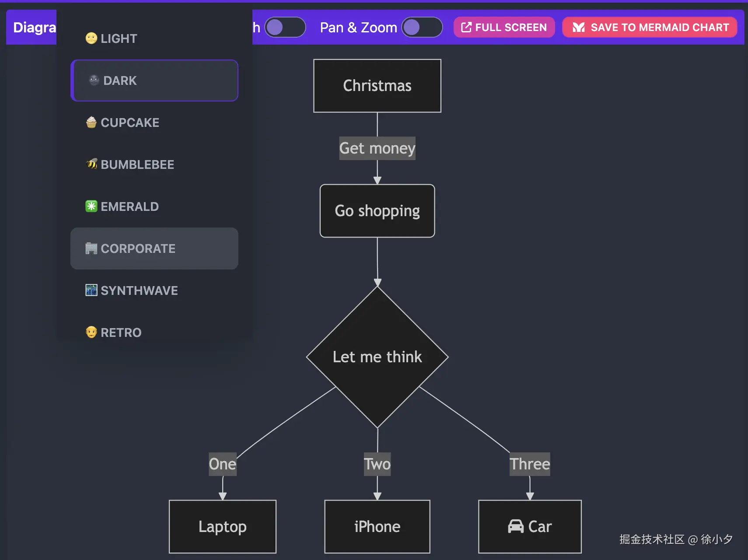Click the Diagram tab label
748x560 pixels.
(x=33, y=28)
